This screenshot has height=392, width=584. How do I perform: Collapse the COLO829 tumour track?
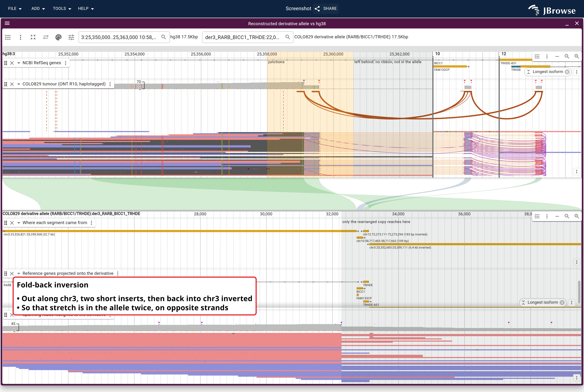point(18,84)
